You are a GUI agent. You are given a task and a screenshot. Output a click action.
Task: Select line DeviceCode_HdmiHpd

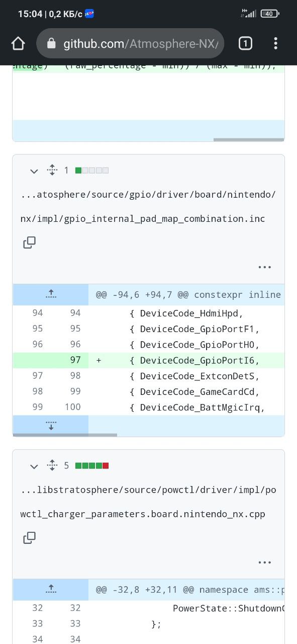point(186,313)
